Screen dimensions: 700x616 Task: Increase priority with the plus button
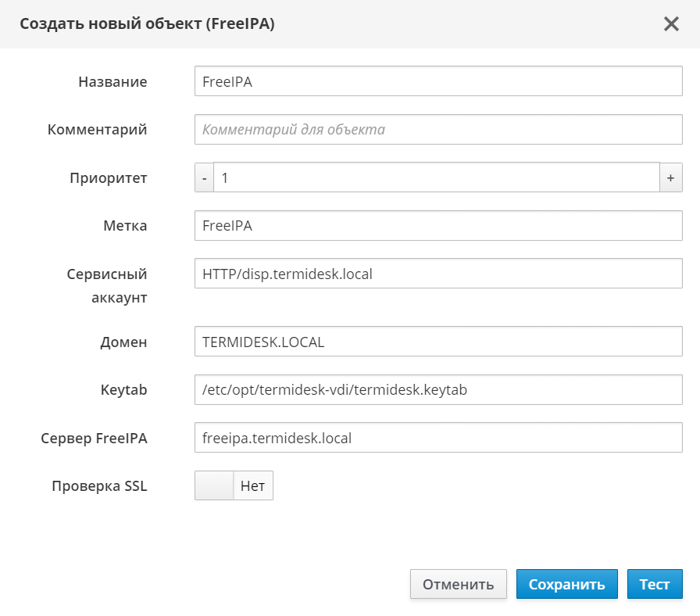click(670, 177)
